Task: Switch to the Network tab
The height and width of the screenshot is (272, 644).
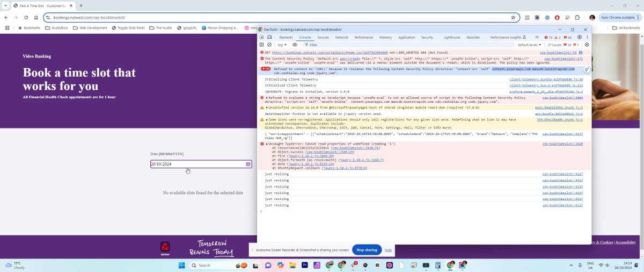Action: click(x=342, y=37)
